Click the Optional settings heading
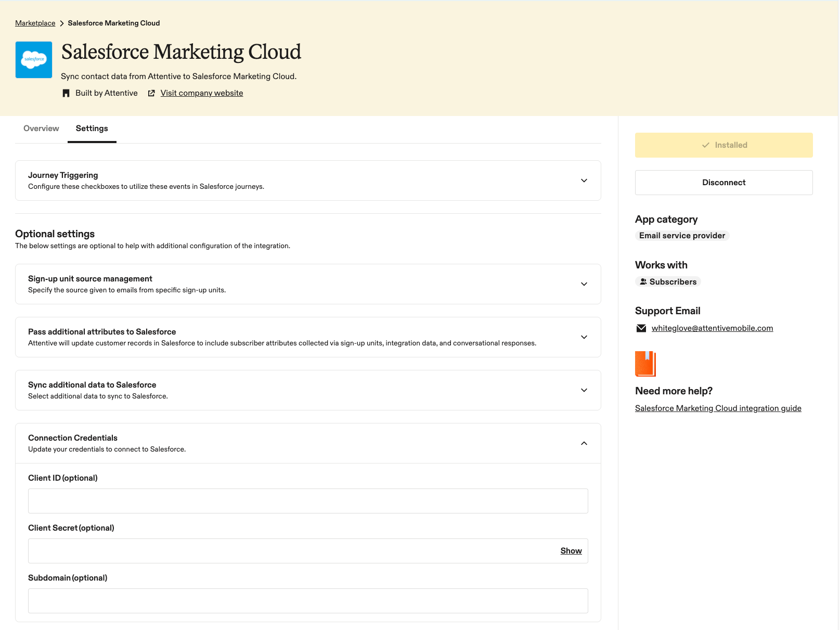Screen dimensions: 840x630 point(55,234)
